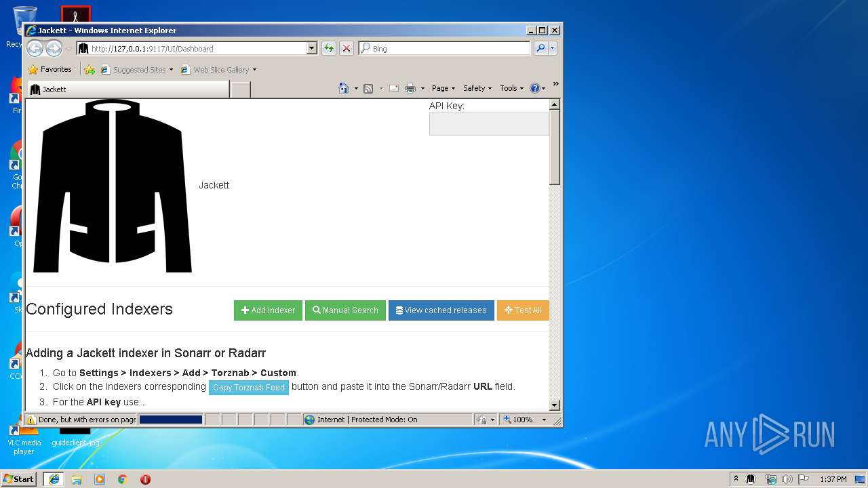The width and height of the screenshot is (868, 488).
Task: Open the Page menu
Action: point(443,88)
